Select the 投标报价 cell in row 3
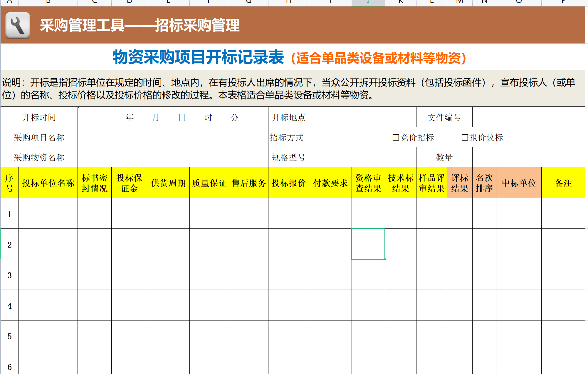Viewport: 588px width, 374px height. (288, 275)
